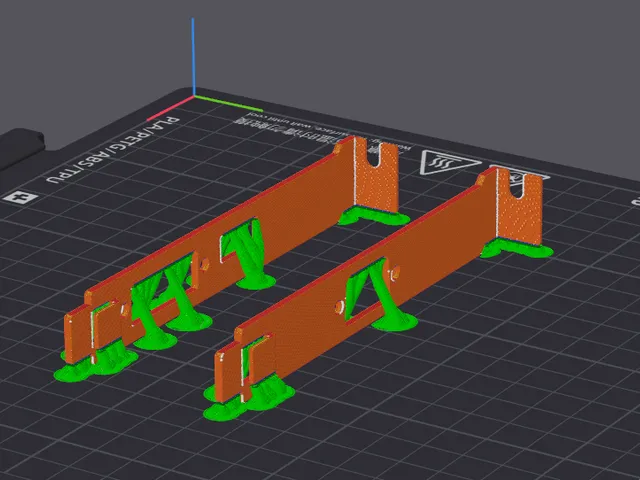Click the U-shaped slot on right bracket tab

click(x=517, y=187)
